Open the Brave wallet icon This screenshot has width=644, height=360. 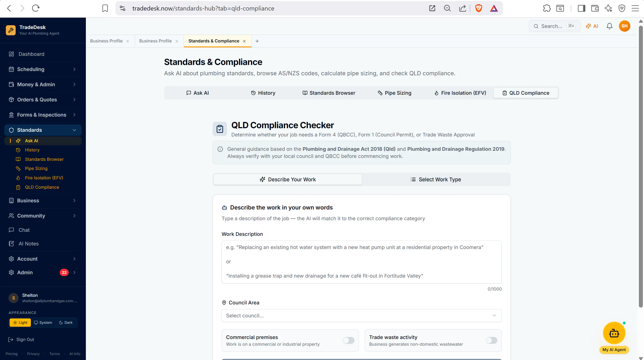tap(595, 8)
